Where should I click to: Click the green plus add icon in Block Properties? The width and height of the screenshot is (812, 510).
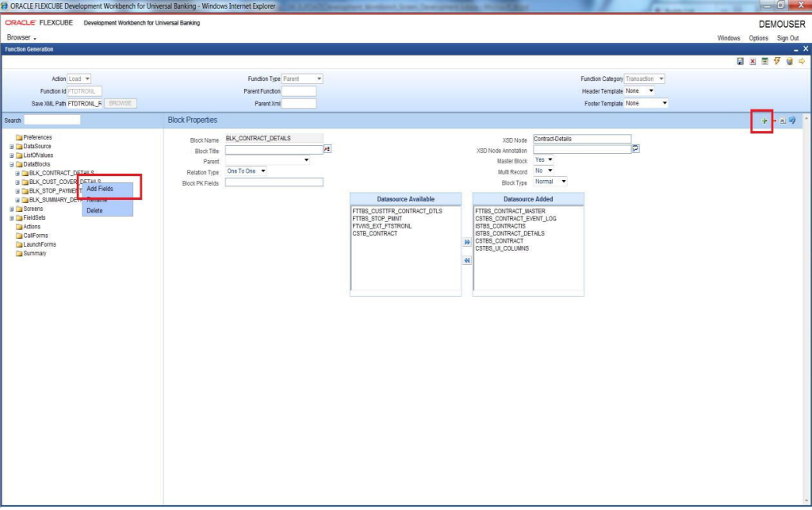pyautogui.click(x=764, y=121)
